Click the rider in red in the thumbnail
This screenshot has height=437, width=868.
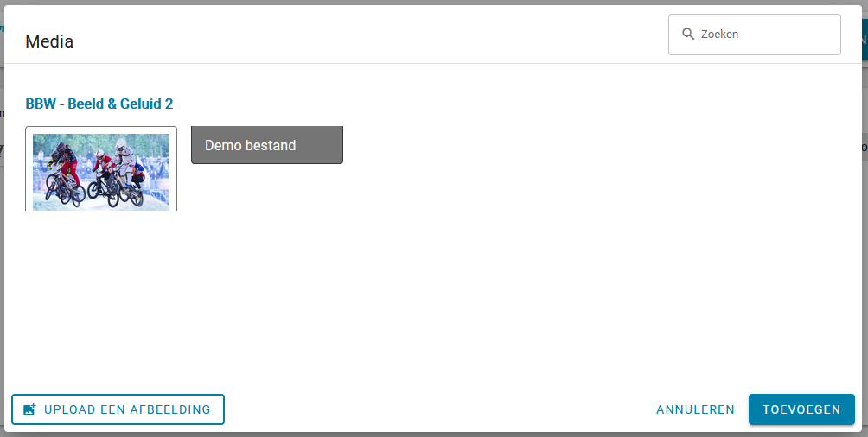click(x=101, y=164)
